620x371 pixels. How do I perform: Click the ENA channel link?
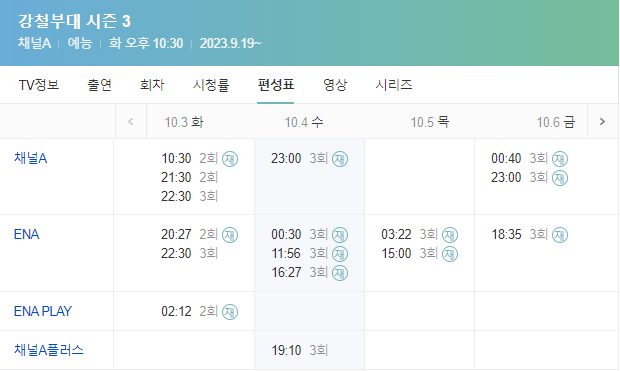click(x=26, y=235)
